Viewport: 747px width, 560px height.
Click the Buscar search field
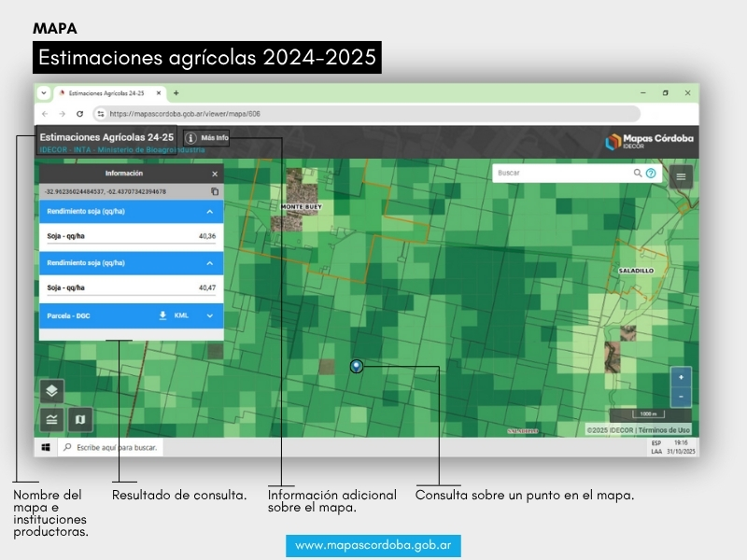coord(560,174)
